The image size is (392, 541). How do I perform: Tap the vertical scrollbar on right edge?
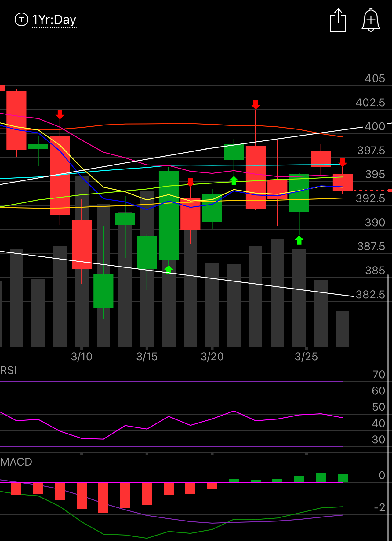click(x=388, y=408)
